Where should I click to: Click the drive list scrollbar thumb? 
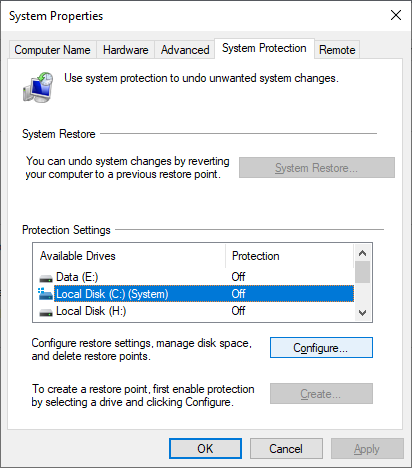pyautogui.click(x=362, y=272)
